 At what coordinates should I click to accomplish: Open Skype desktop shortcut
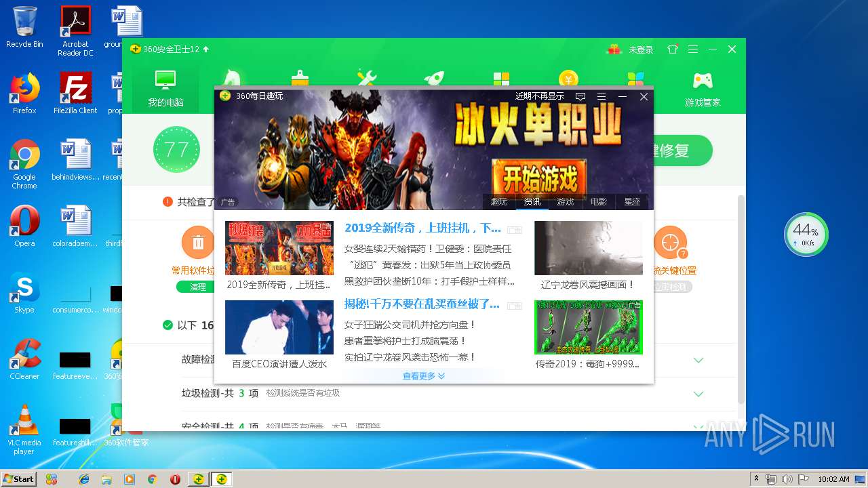(24, 293)
